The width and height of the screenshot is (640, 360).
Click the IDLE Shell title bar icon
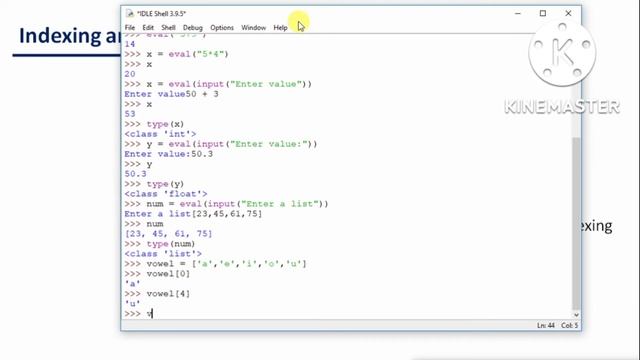click(130, 13)
